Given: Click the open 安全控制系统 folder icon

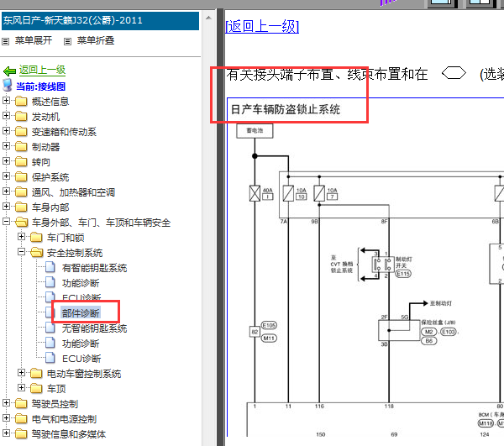Looking at the screenshot, I should 37,253.
